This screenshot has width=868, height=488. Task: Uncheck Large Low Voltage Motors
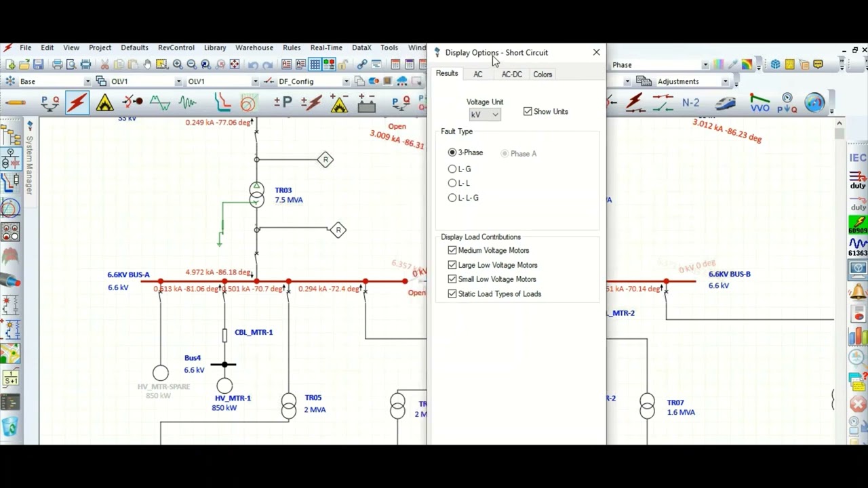coord(452,265)
